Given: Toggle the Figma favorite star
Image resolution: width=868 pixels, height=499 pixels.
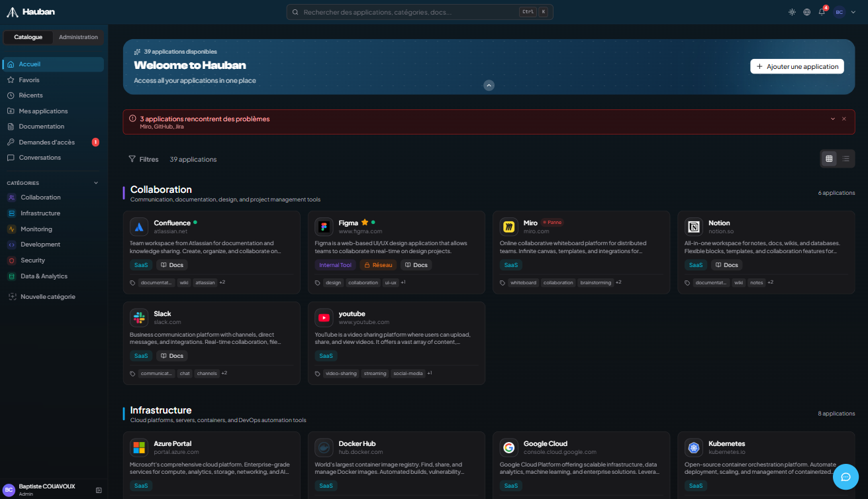Looking at the screenshot, I should point(365,223).
